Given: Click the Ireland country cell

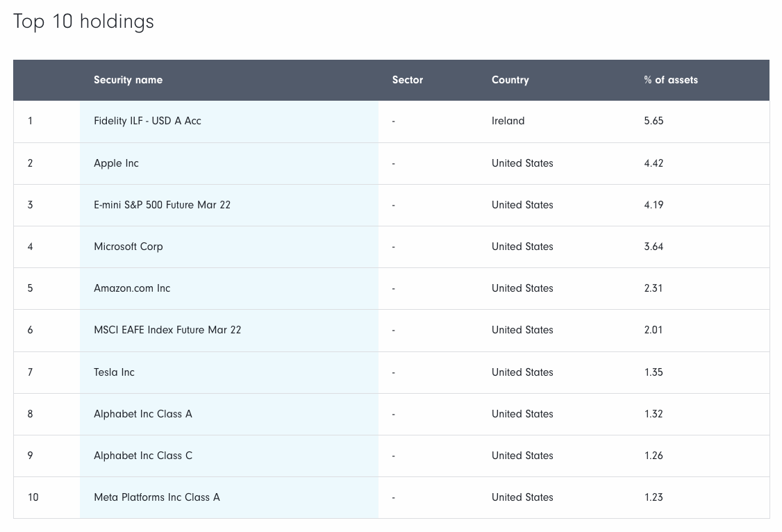Looking at the screenshot, I should click(508, 121).
